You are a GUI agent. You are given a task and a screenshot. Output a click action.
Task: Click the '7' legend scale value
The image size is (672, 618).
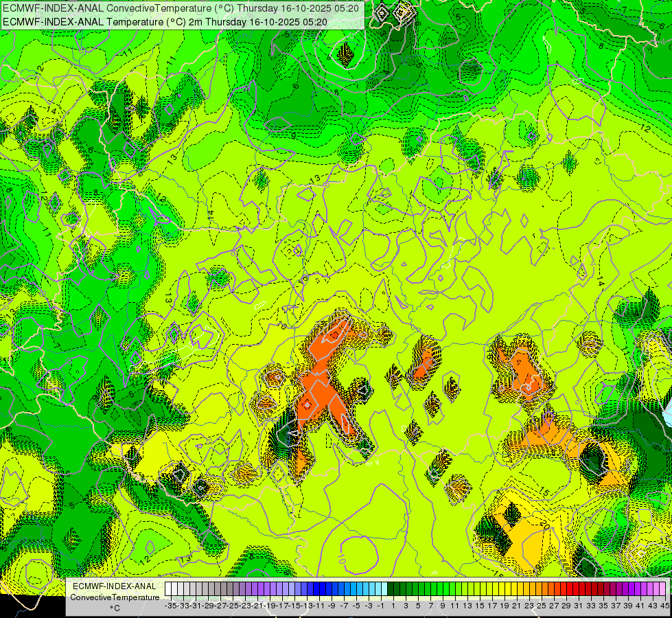[430, 606]
